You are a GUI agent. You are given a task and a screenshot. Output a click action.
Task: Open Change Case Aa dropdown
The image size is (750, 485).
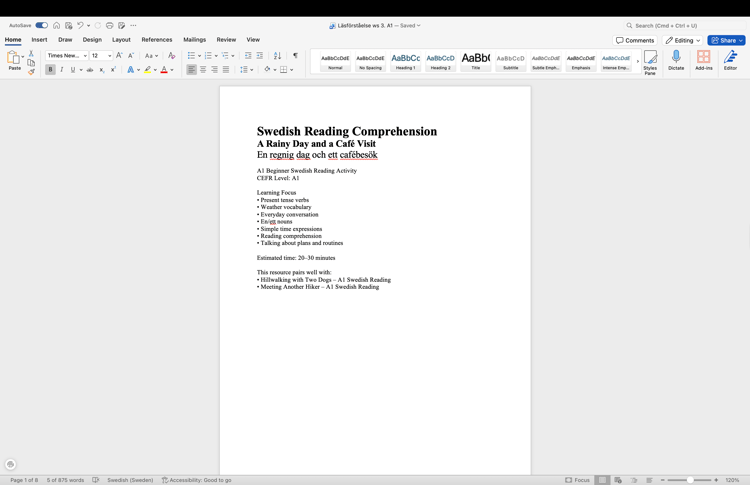151,55
